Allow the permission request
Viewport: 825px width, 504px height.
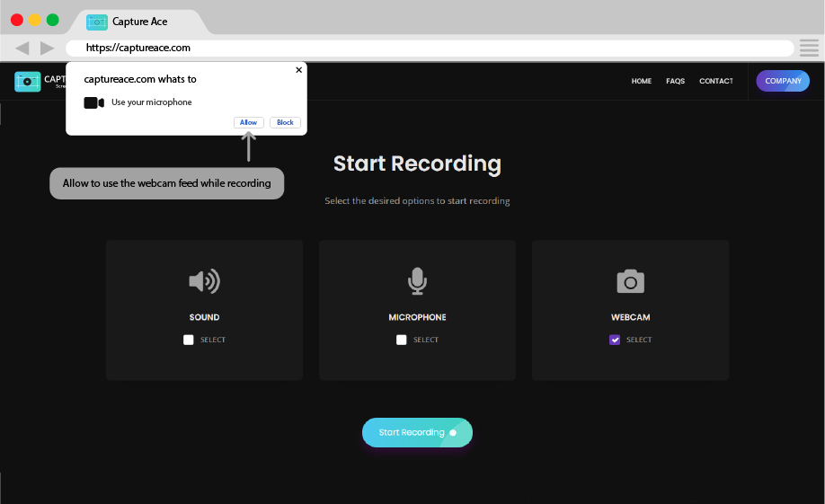249,122
